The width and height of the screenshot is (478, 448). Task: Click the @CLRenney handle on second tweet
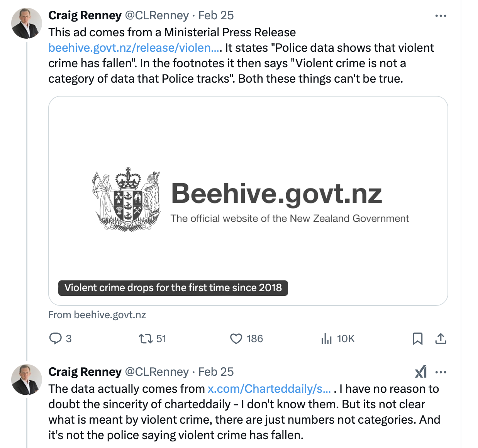coord(157,372)
